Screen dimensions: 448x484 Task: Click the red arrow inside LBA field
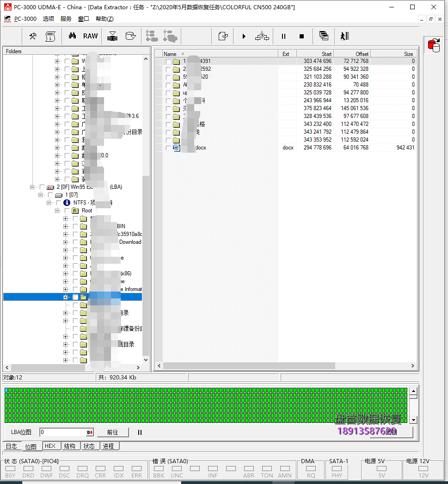pos(90,433)
